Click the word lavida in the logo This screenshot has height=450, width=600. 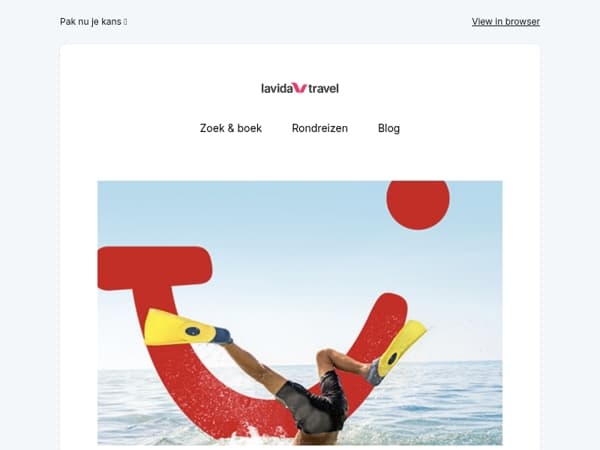(x=277, y=88)
